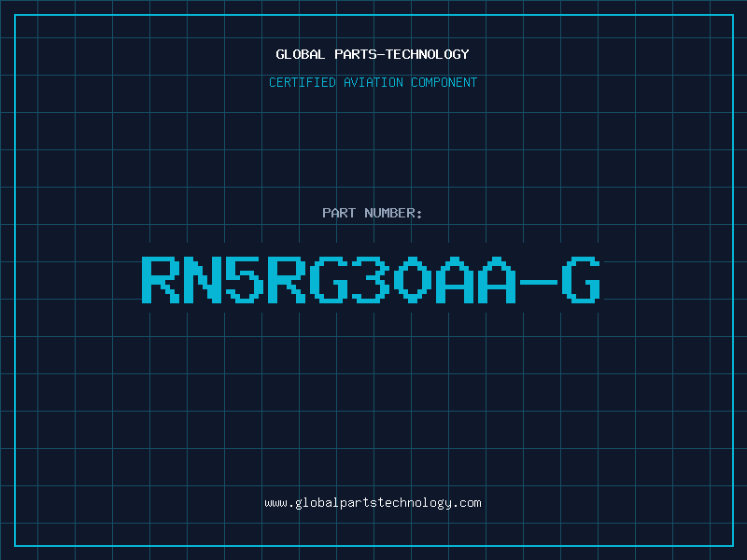Click the dash in the part number
This screenshot has width=747, height=560.
pos(539,282)
